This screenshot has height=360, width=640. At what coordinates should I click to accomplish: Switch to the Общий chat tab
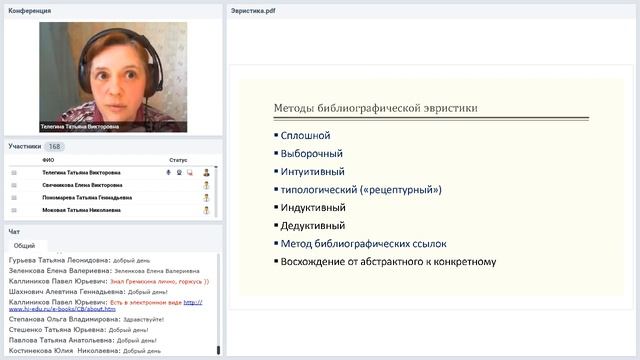coord(24,246)
